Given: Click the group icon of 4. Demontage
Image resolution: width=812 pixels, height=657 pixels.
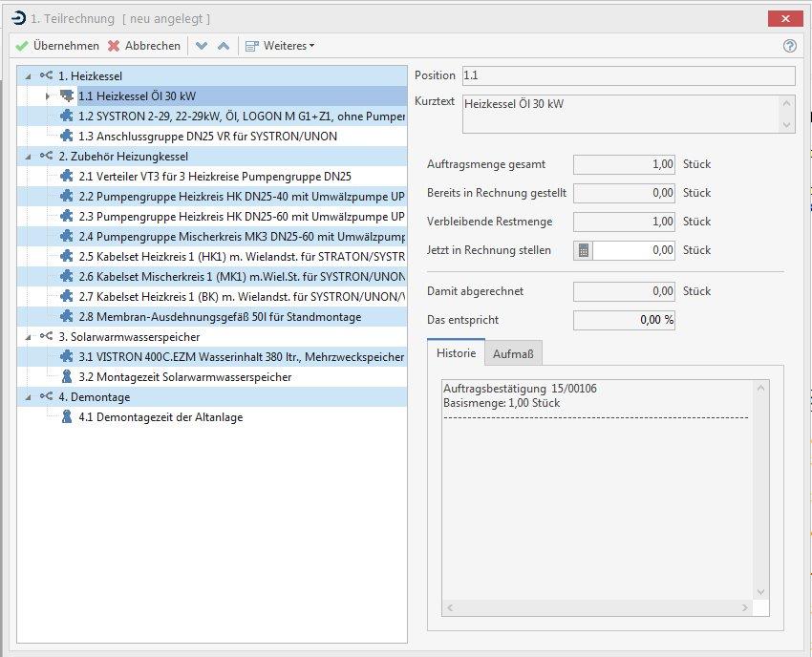Looking at the screenshot, I should point(46,396).
